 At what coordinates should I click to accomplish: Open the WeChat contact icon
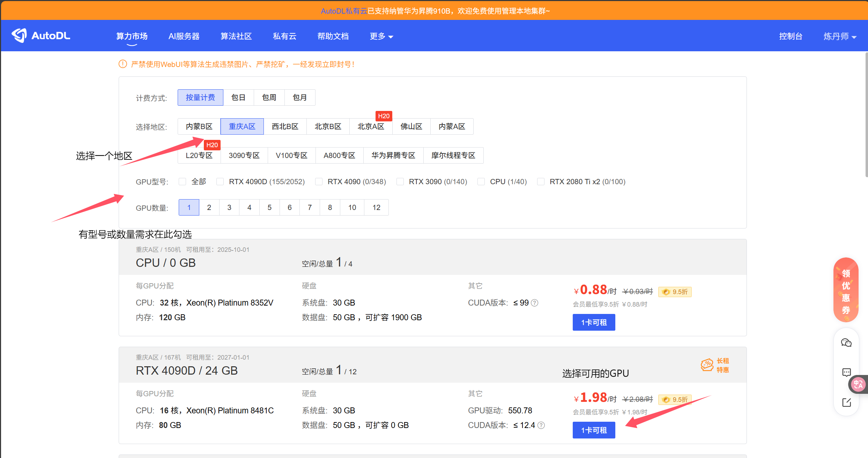[x=846, y=343]
